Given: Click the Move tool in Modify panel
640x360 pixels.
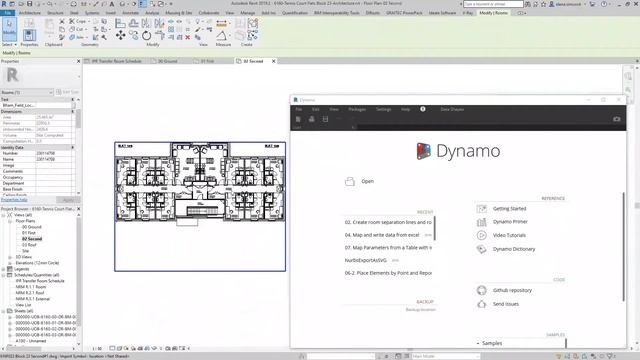Looking at the screenshot, I should [x=120, y=36].
